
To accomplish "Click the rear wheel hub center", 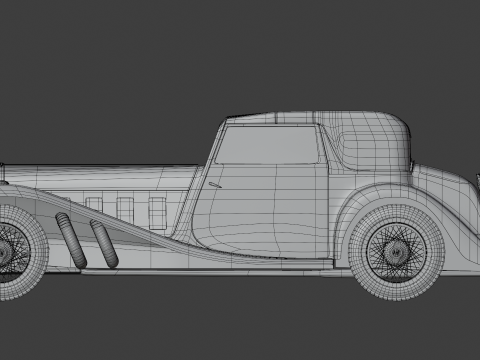I will pyautogui.click(x=397, y=253).
